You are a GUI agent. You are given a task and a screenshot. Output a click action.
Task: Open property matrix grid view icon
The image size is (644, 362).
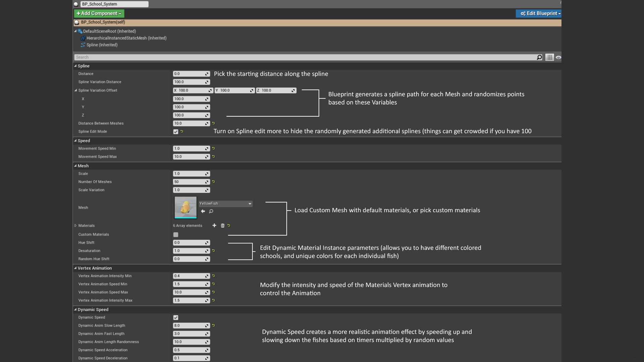click(549, 57)
